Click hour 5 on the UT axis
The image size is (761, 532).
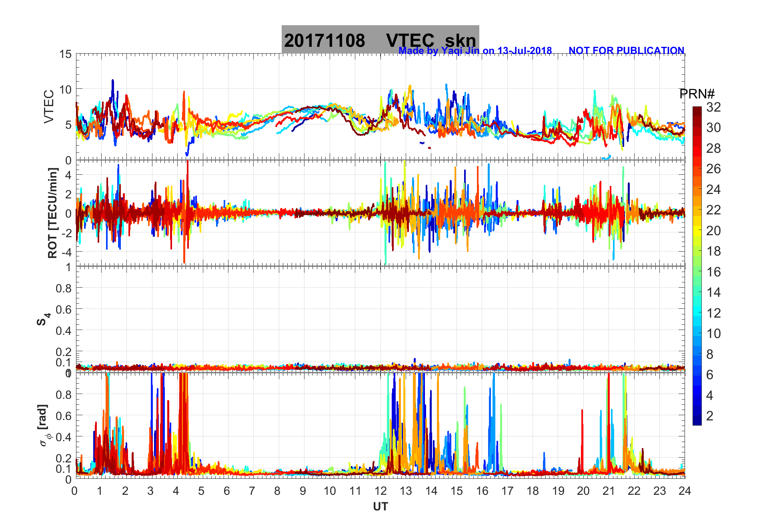(x=201, y=491)
